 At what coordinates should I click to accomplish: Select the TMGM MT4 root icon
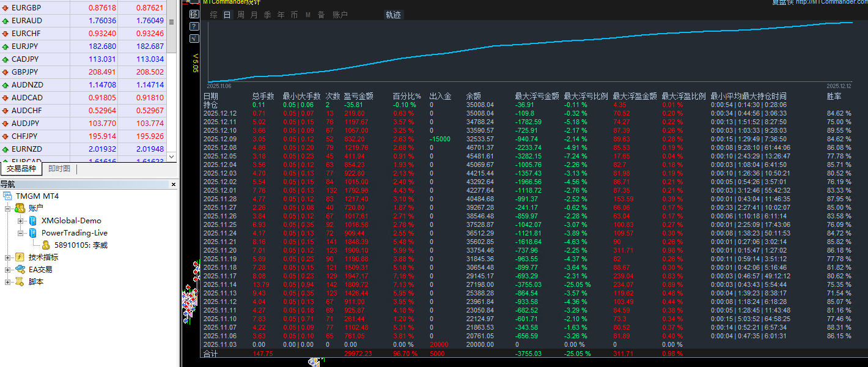point(7,196)
